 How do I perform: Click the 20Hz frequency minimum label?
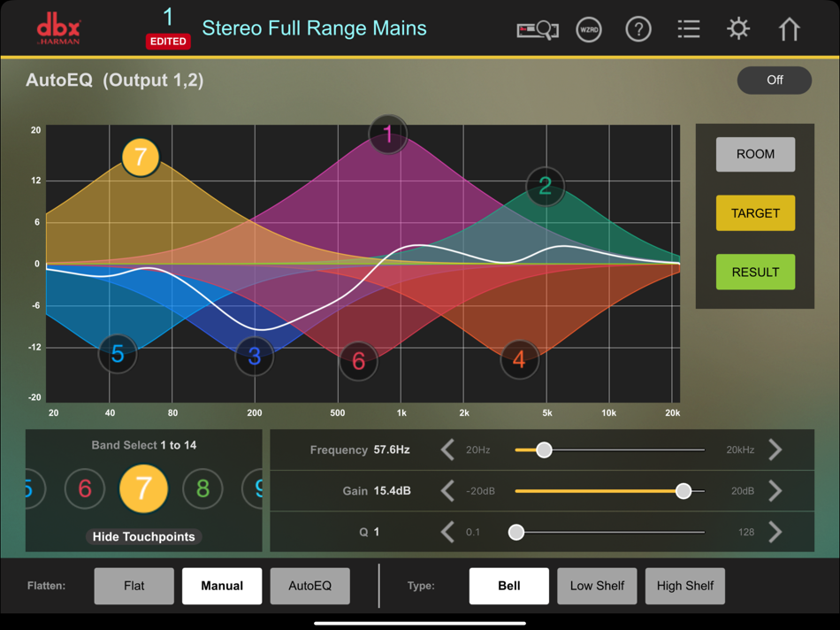(x=477, y=449)
